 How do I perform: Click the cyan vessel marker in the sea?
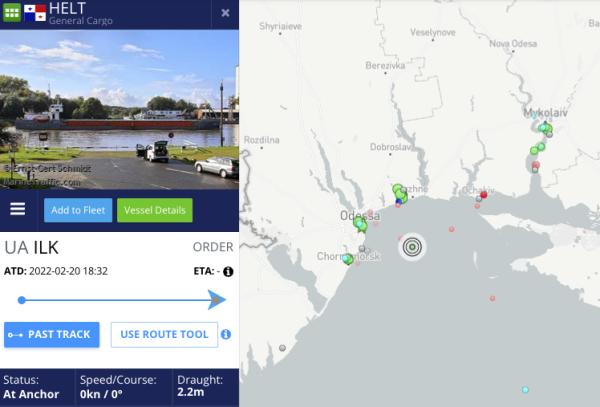point(525,390)
